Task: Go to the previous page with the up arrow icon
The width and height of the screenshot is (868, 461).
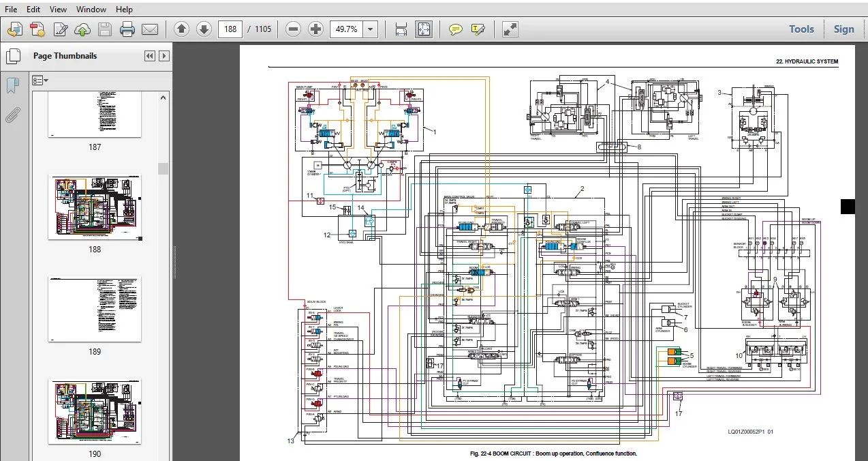Action: pos(181,29)
